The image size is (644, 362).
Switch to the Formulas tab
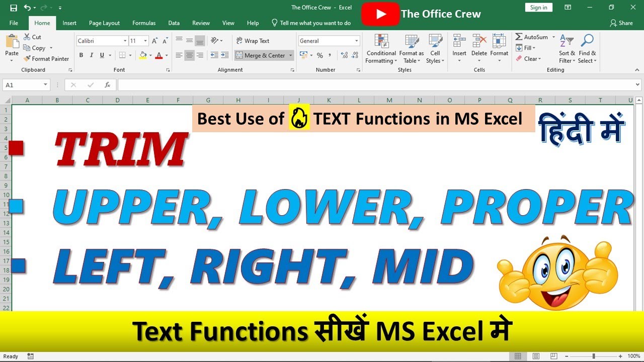pyautogui.click(x=144, y=23)
